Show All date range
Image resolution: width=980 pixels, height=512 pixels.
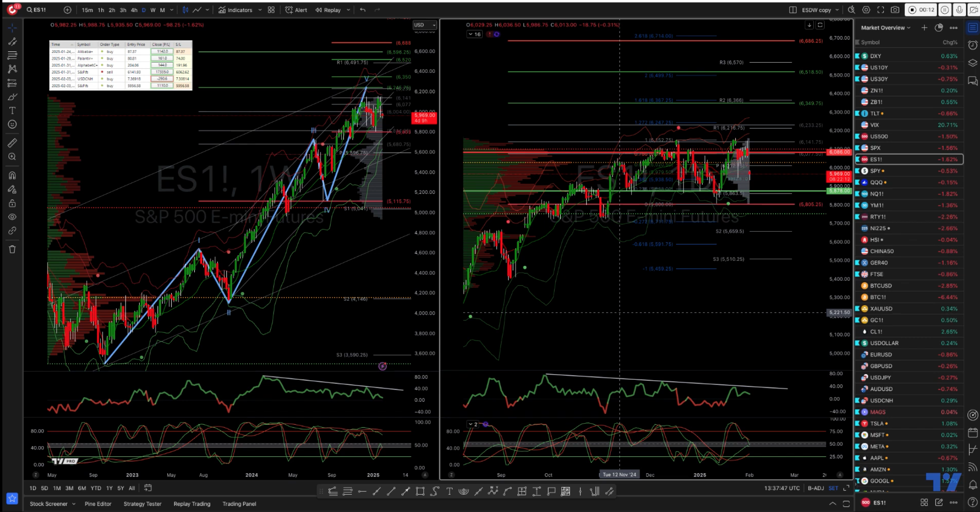tap(132, 488)
